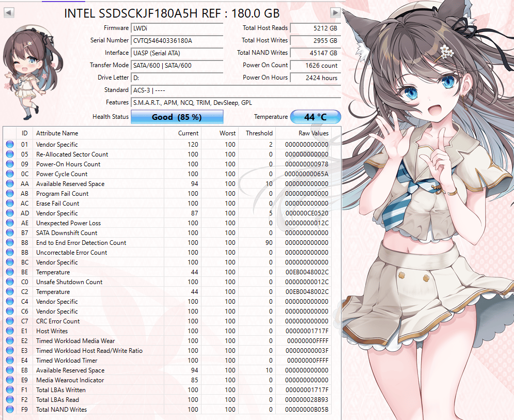The width and height of the screenshot is (514, 420).
Task: Click status icon for Unexpected Power Loss
Action: [10, 223]
